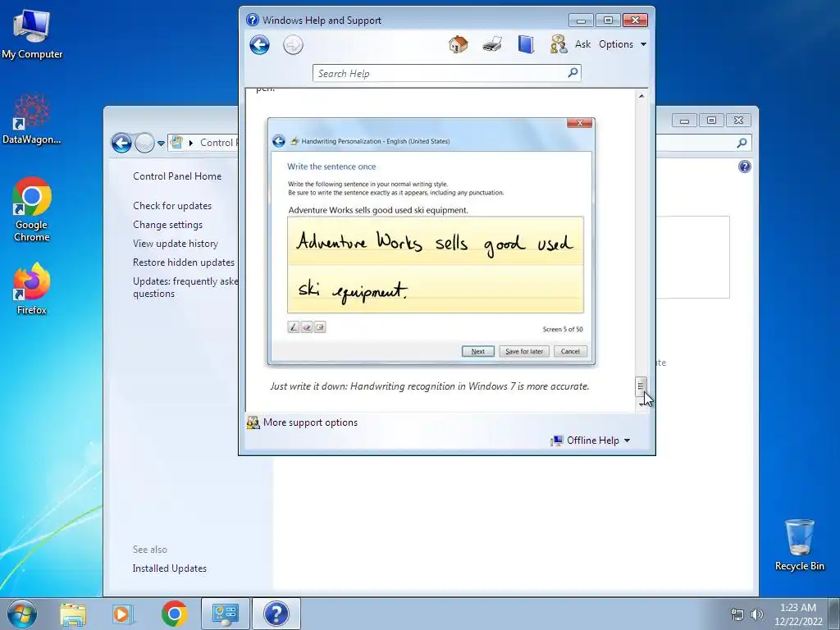Switch to Control Panel taskbar button
This screenshot has height=630, width=840.
click(x=225, y=614)
